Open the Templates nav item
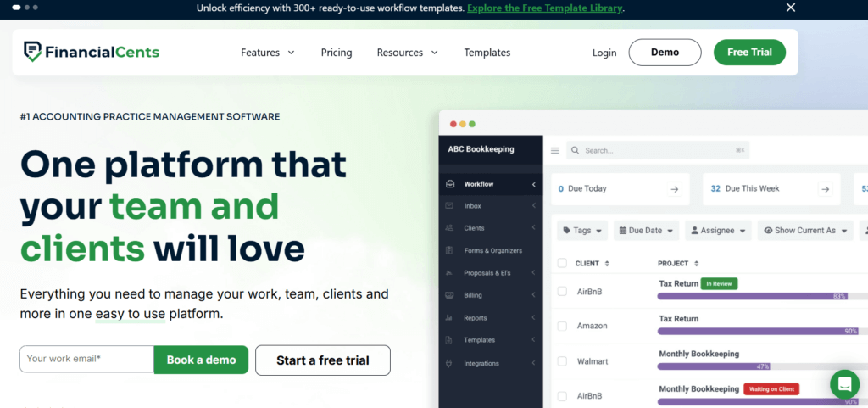This screenshot has height=408, width=868. (x=487, y=53)
